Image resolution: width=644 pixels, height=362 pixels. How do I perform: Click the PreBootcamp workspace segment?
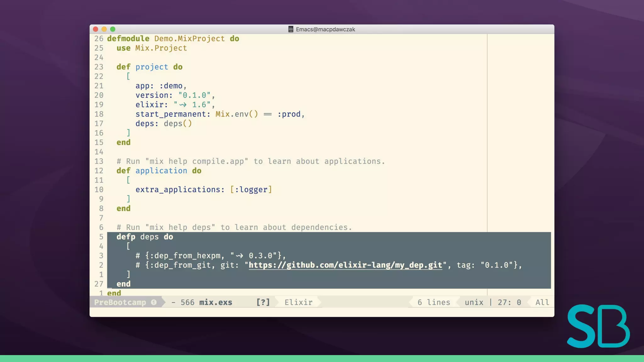120,302
